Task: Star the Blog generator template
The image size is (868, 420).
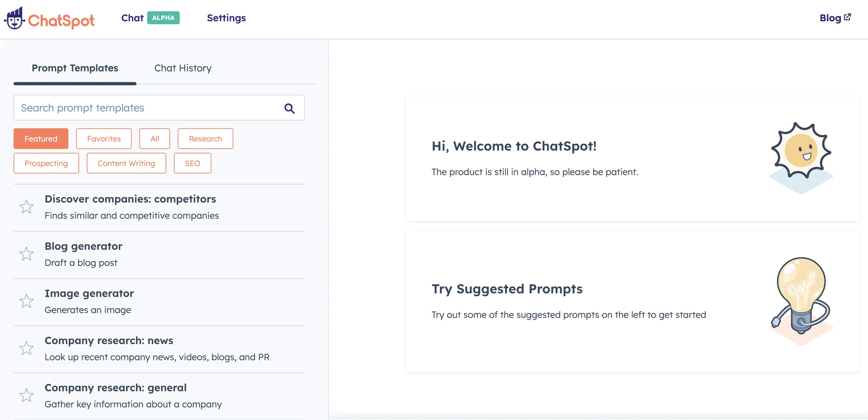Action: pyautogui.click(x=26, y=254)
